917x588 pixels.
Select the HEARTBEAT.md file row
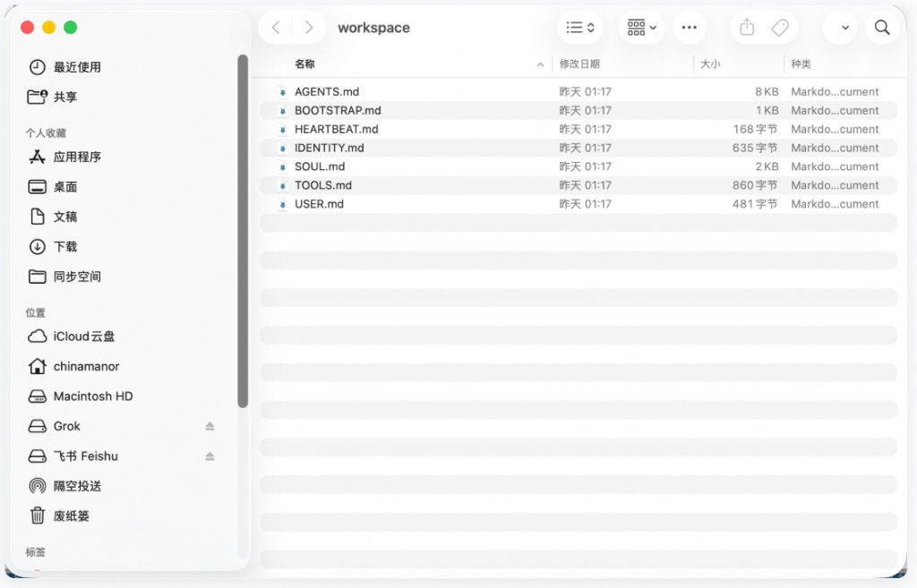(336, 129)
